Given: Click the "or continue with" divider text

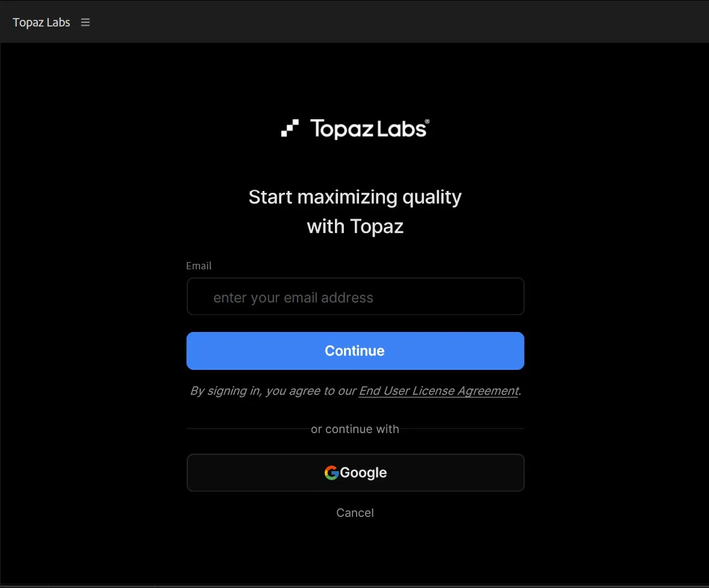Looking at the screenshot, I should click(x=355, y=429).
